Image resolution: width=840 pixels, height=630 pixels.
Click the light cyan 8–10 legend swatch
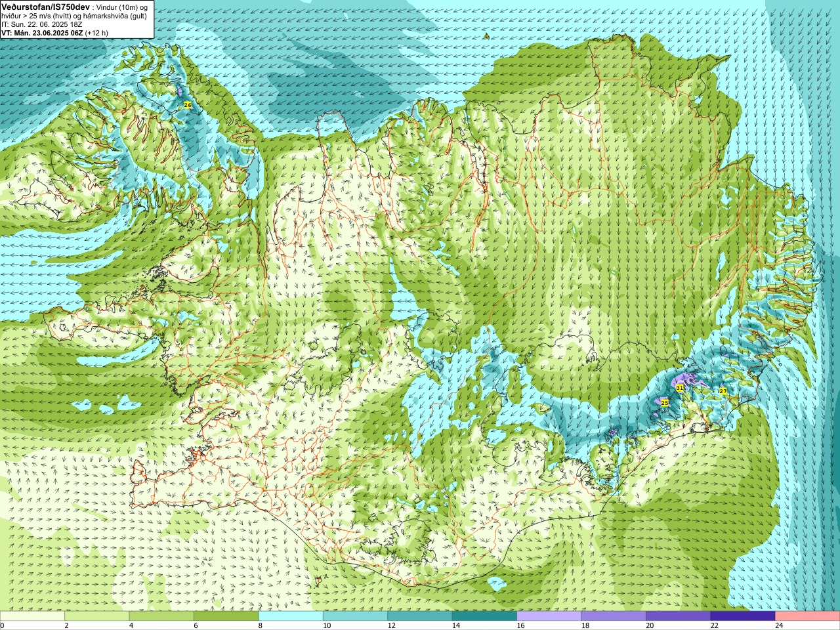pyautogui.click(x=291, y=616)
